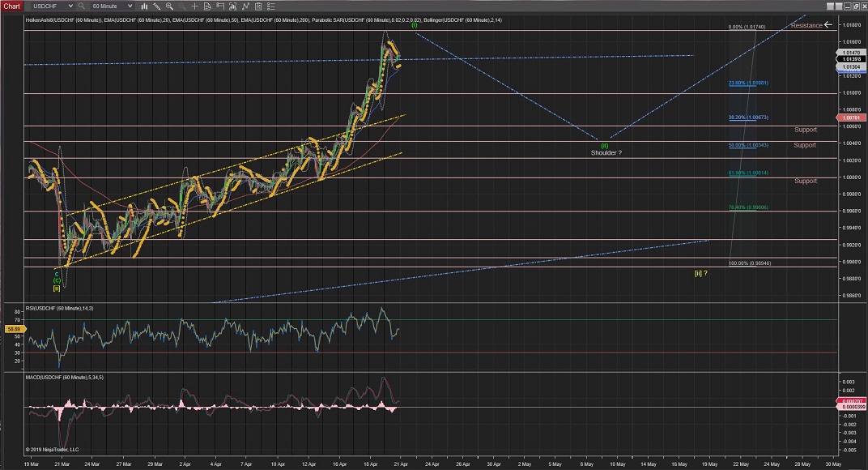Screen dimensions: 868x470
Task: Click the 30 May date on time axis
Action: pyautogui.click(x=833, y=464)
